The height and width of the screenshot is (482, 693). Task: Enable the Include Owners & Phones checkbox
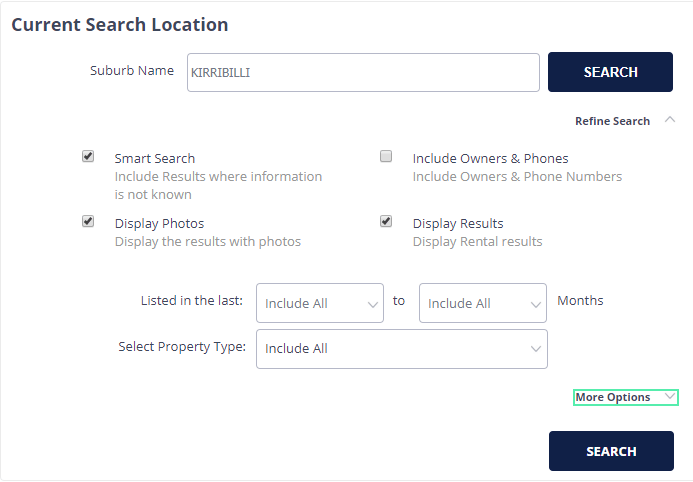tap(386, 156)
